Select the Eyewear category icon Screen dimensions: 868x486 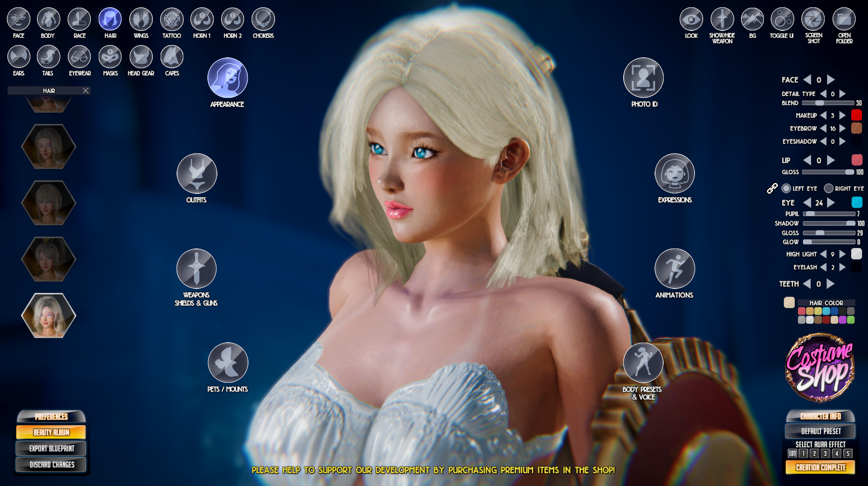click(79, 57)
